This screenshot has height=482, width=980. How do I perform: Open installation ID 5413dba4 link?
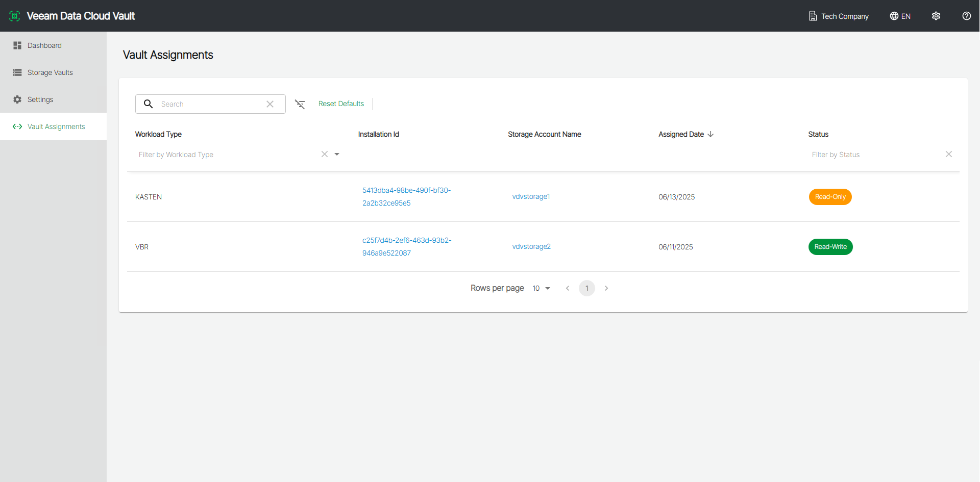tap(406, 196)
